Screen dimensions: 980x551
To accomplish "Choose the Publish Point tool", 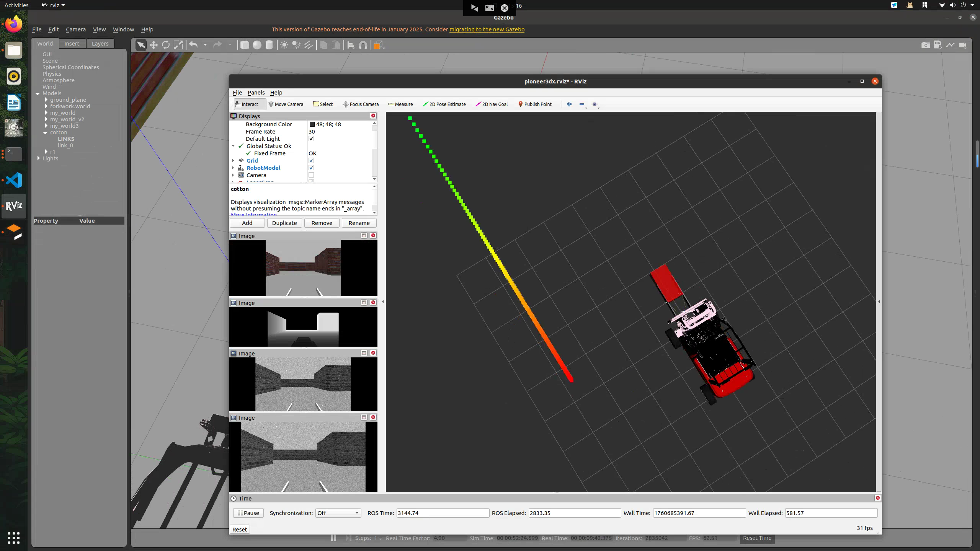I will point(534,104).
